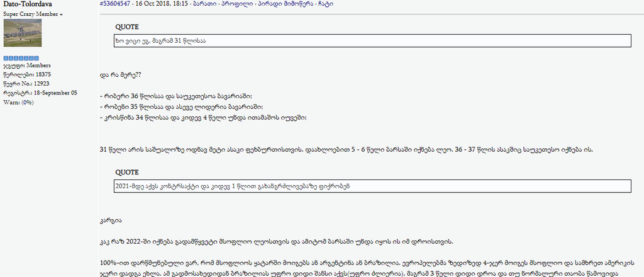
Task: Click the post date '16 Oct 2018, 18:15'
Action: 162,3
